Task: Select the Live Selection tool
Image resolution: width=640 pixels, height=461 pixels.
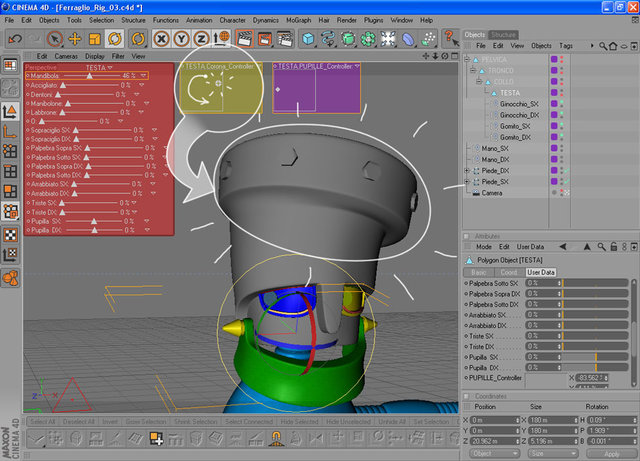Action: tap(54, 39)
